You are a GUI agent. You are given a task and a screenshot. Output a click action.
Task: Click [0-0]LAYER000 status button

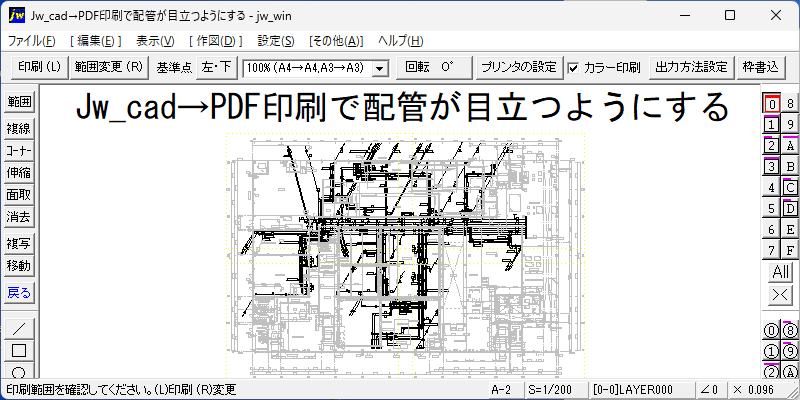coord(641,390)
